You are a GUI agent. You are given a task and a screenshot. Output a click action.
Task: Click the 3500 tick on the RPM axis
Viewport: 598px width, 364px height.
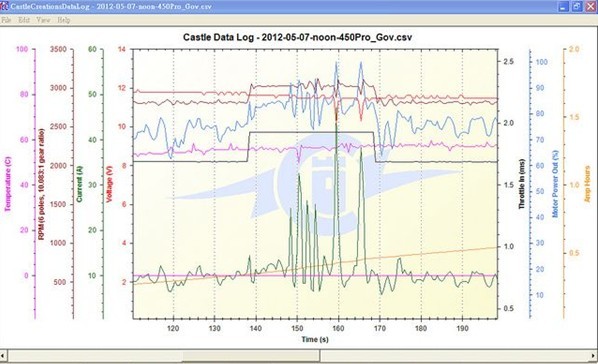pos(58,49)
